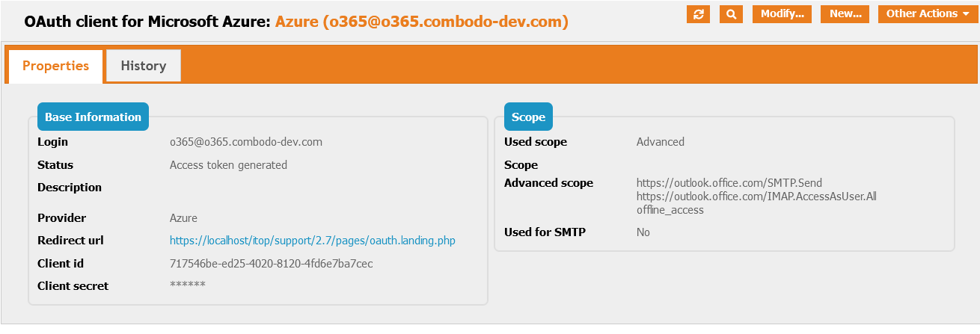Click the Base Information section header

pos(93,117)
